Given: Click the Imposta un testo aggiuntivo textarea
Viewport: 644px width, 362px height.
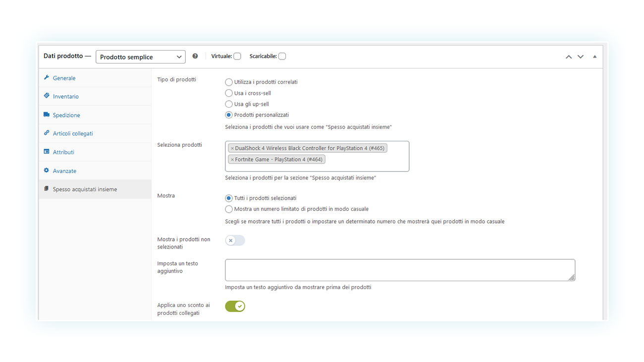Looking at the screenshot, I should point(400,270).
